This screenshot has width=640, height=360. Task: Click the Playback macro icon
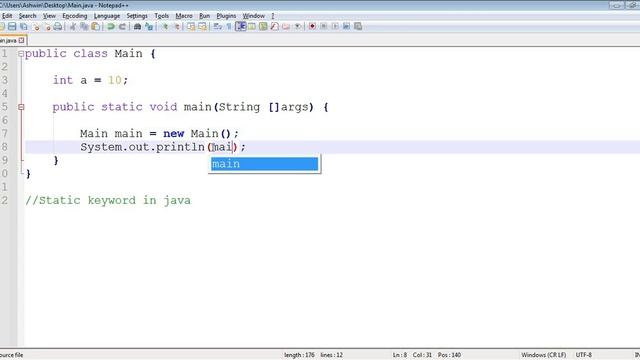pos(335,27)
